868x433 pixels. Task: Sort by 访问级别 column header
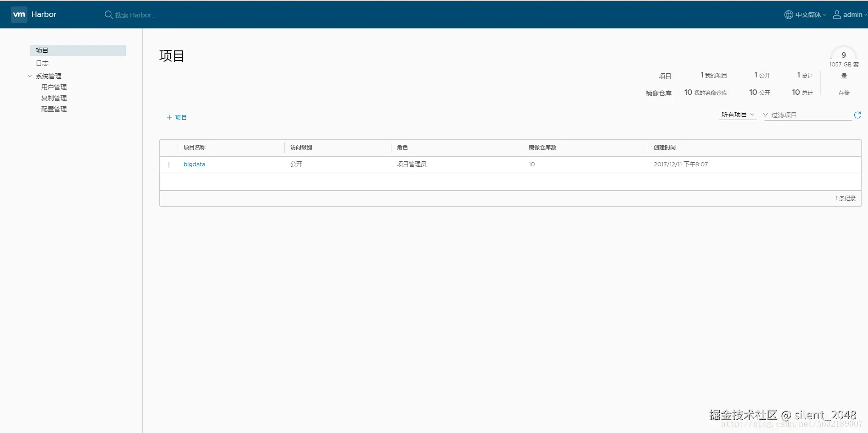pyautogui.click(x=301, y=148)
